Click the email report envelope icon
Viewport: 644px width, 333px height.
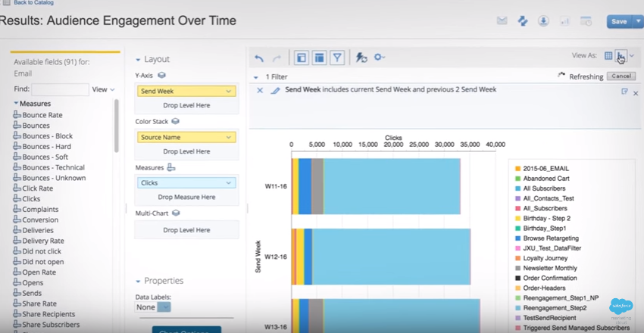click(x=502, y=20)
